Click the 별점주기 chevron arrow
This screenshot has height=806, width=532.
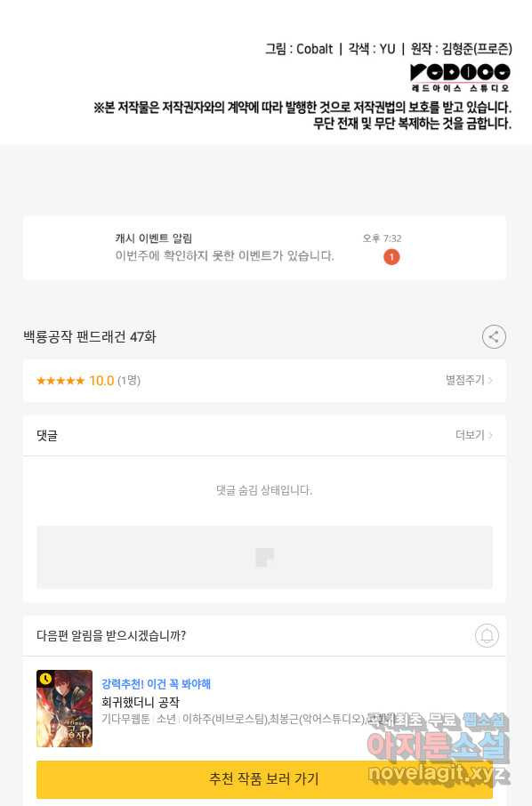(490, 381)
